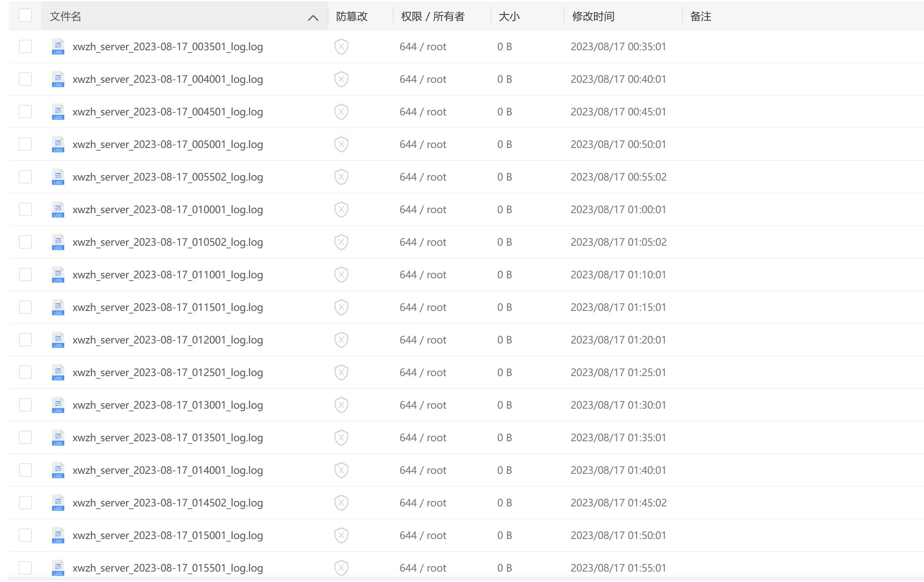Screen dimensions: 924x582
Task: Open file xwzh_server_2023-08-17_012001_log.log
Action: coord(167,340)
